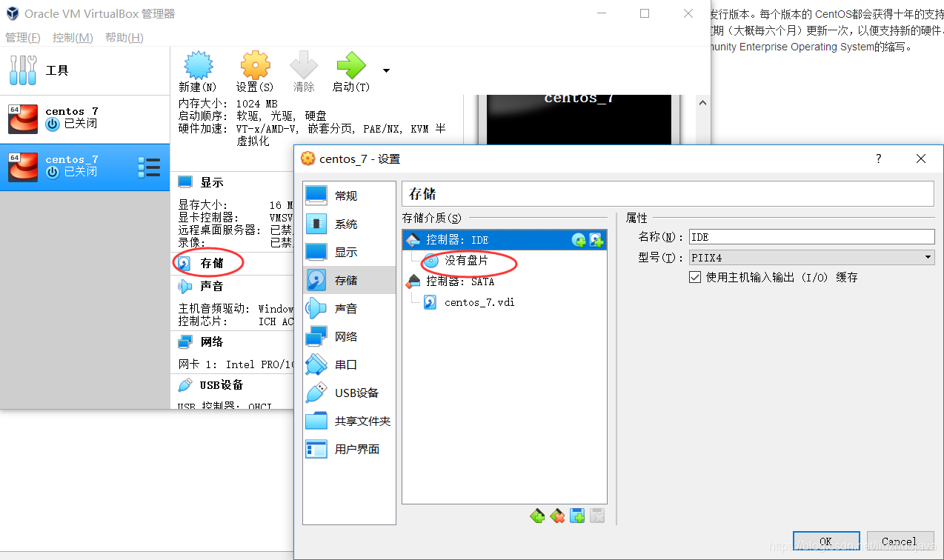Open the 型号 PIIX4 dropdown

[x=811, y=258]
